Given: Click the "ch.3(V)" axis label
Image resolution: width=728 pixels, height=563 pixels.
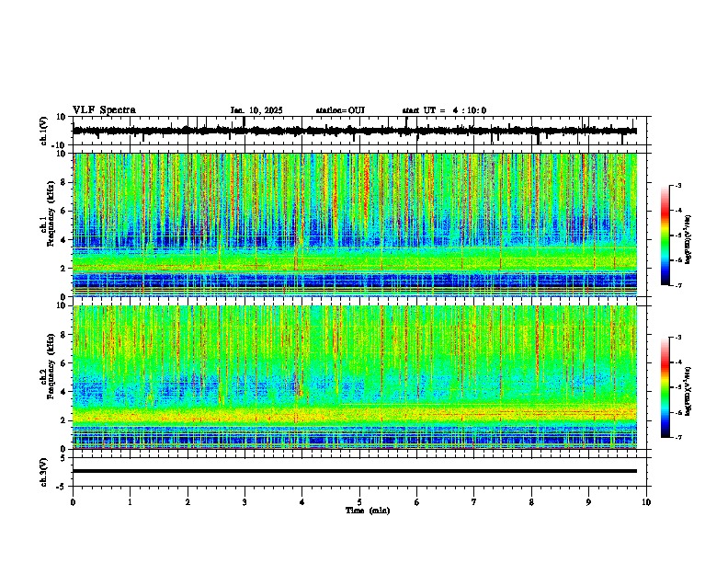Looking at the screenshot, I should click(x=44, y=473).
